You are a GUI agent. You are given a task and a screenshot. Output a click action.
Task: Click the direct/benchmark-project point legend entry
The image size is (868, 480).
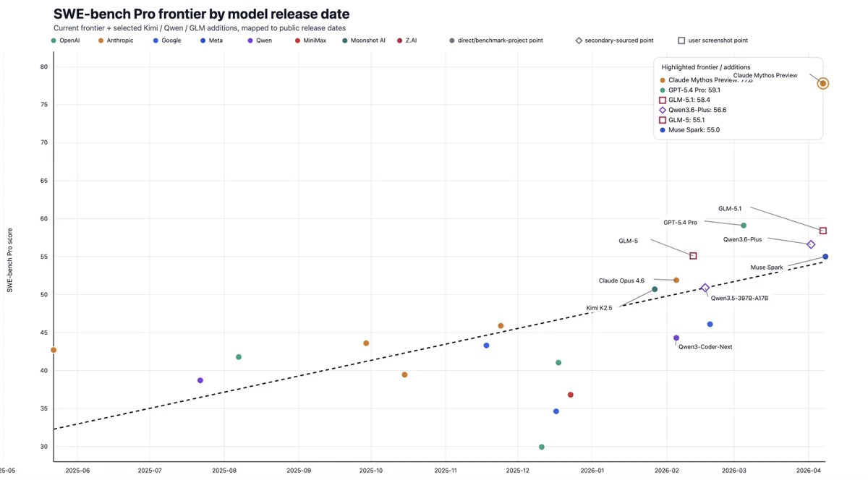[x=496, y=40]
